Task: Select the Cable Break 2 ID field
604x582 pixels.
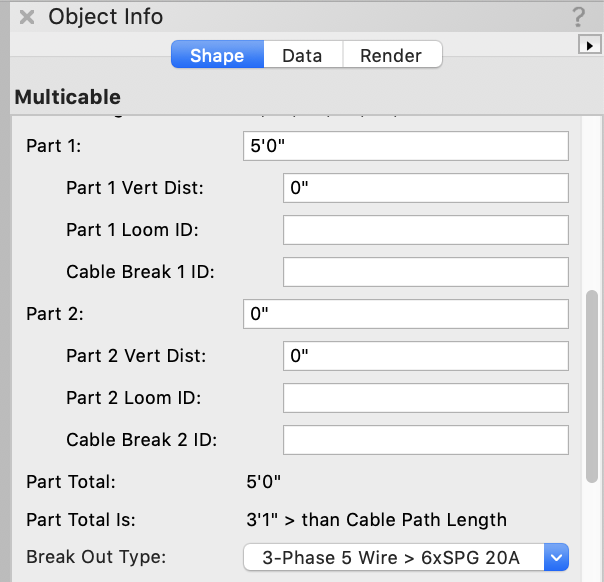Action: point(426,440)
